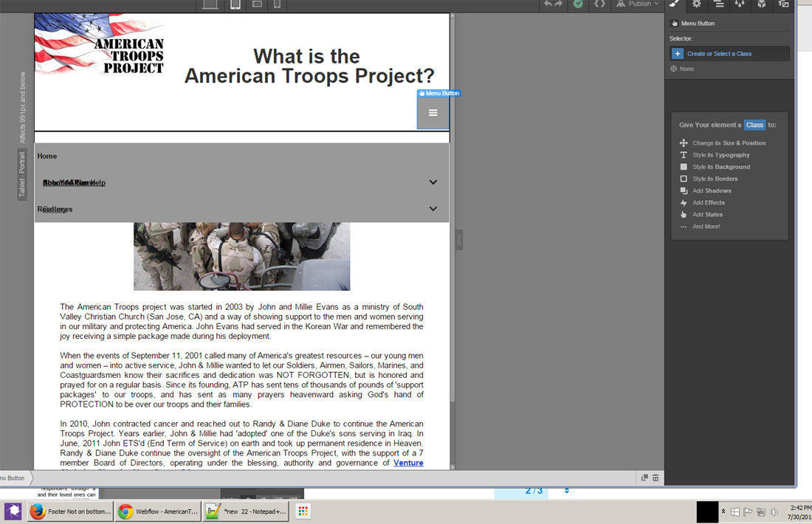Click the Action Center flag tray icon

pyautogui.click(x=748, y=512)
